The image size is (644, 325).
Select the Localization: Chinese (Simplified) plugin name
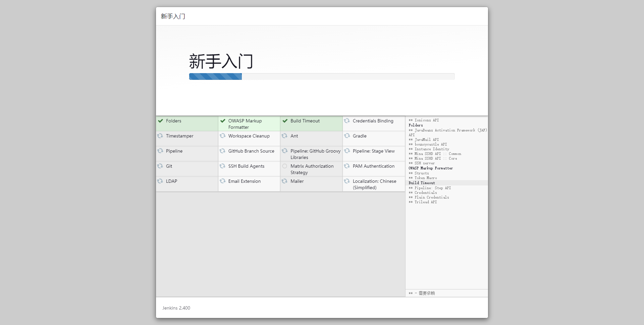point(375,184)
